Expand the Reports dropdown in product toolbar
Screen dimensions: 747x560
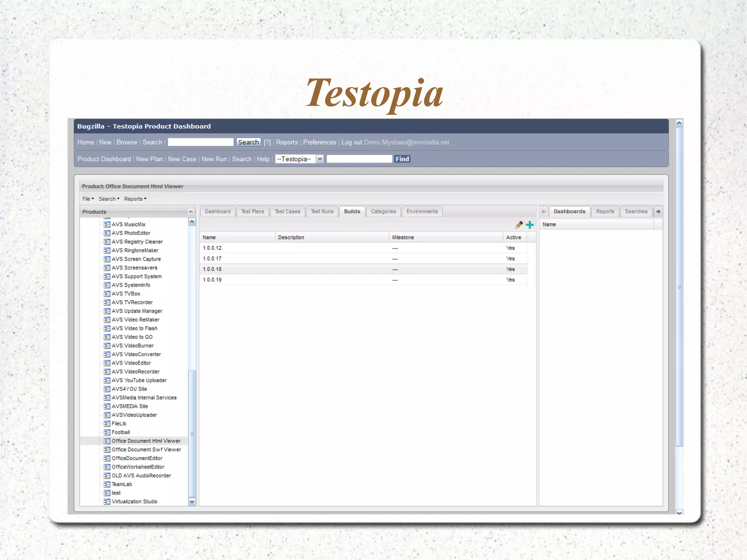[135, 199]
